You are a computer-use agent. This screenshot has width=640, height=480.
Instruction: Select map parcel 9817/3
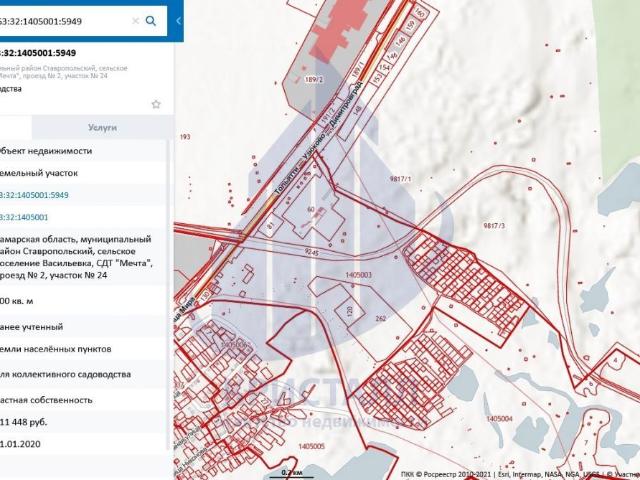click(495, 227)
